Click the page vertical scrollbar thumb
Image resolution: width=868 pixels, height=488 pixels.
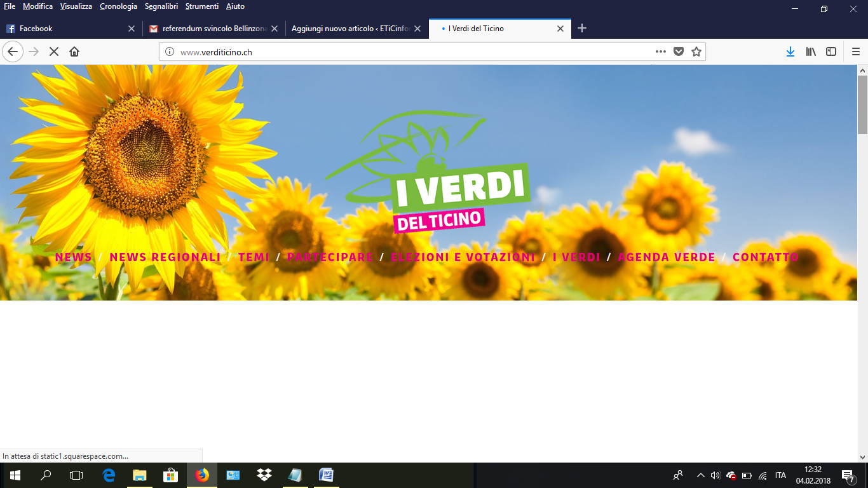point(862,104)
